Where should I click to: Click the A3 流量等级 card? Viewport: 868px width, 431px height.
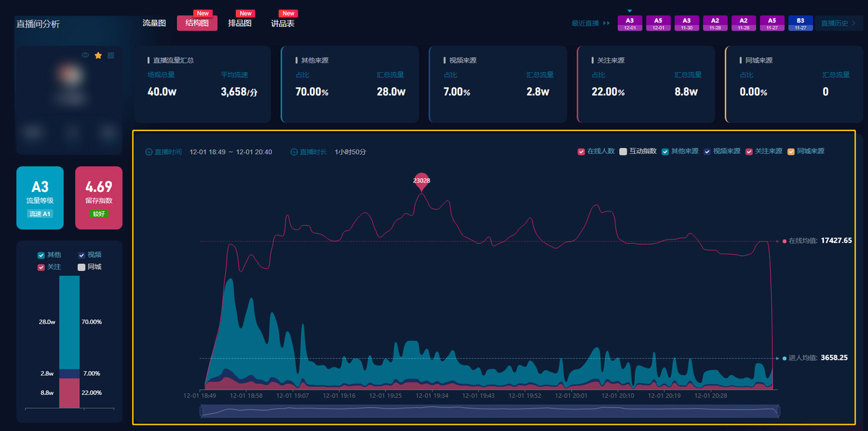40,198
